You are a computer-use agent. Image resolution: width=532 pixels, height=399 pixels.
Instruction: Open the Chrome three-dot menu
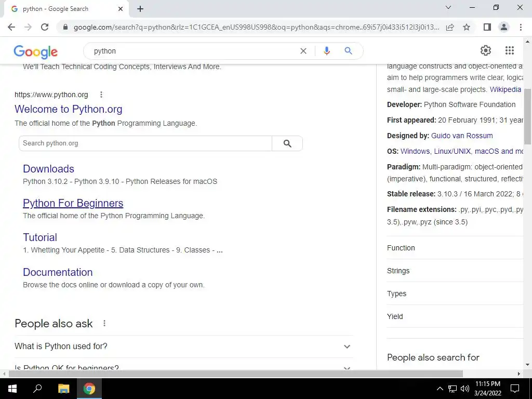pyautogui.click(x=521, y=27)
